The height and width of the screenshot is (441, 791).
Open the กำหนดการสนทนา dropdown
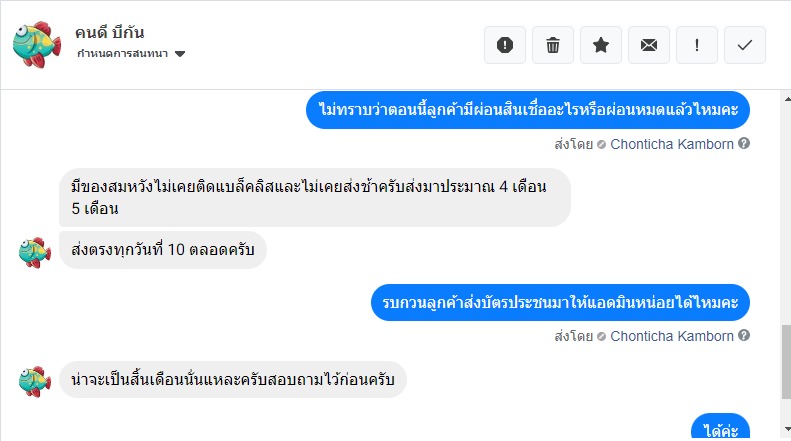(x=131, y=53)
